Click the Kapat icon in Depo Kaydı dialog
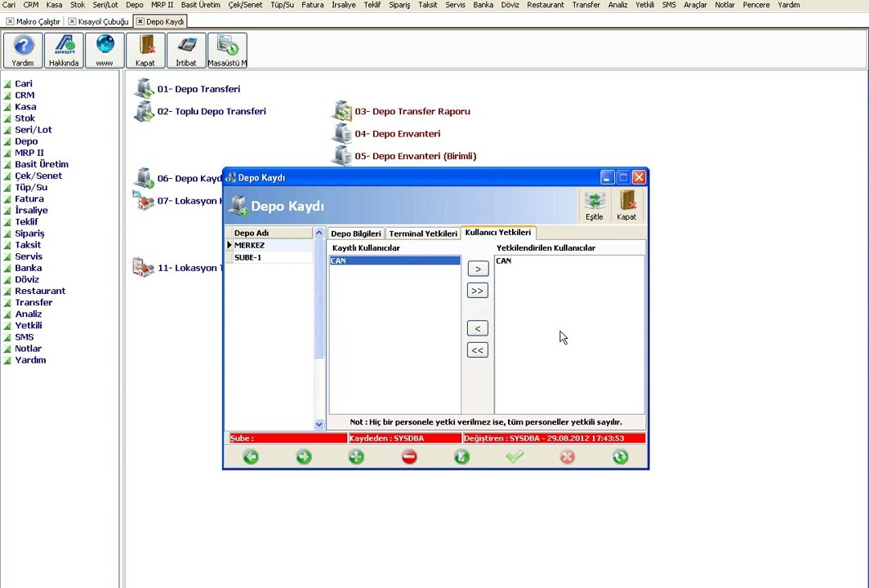The width and height of the screenshot is (869, 588). coord(626,206)
